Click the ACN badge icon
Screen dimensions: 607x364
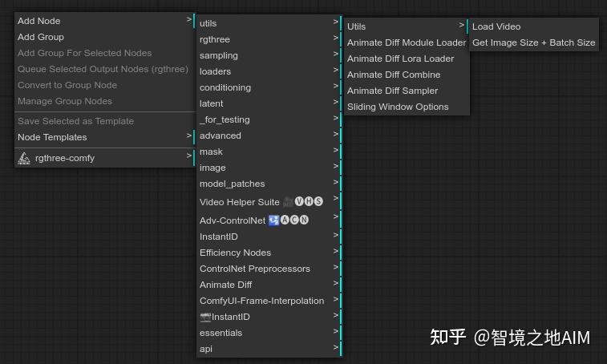(294, 220)
